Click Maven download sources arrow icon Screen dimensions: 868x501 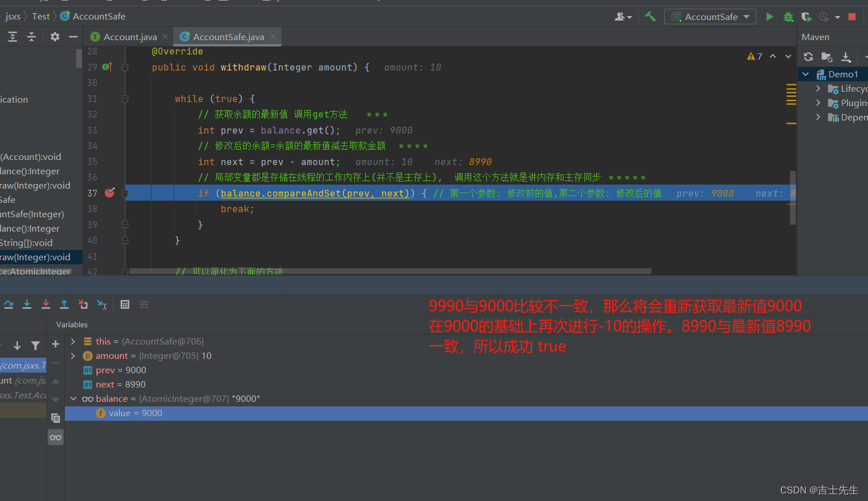click(846, 57)
